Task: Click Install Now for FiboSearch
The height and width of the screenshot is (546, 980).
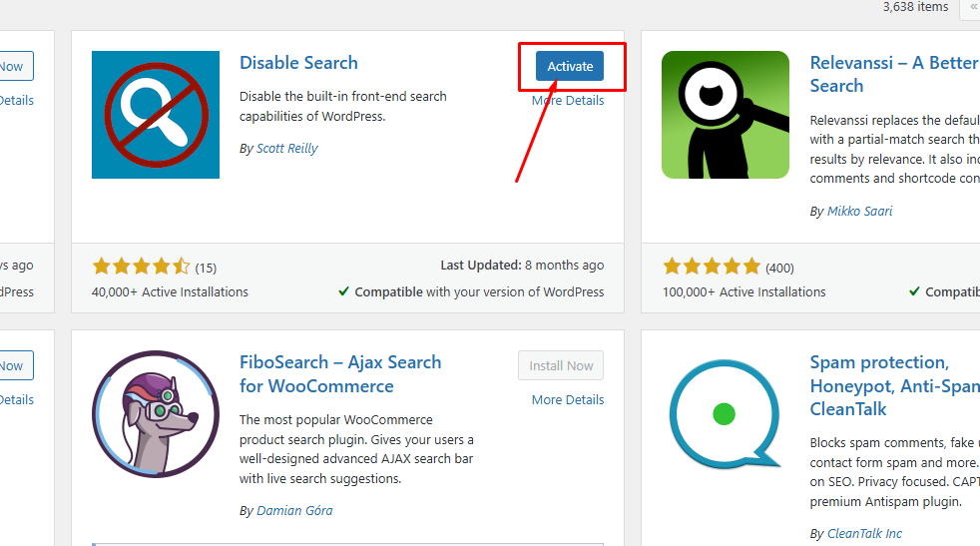Action: (561, 365)
